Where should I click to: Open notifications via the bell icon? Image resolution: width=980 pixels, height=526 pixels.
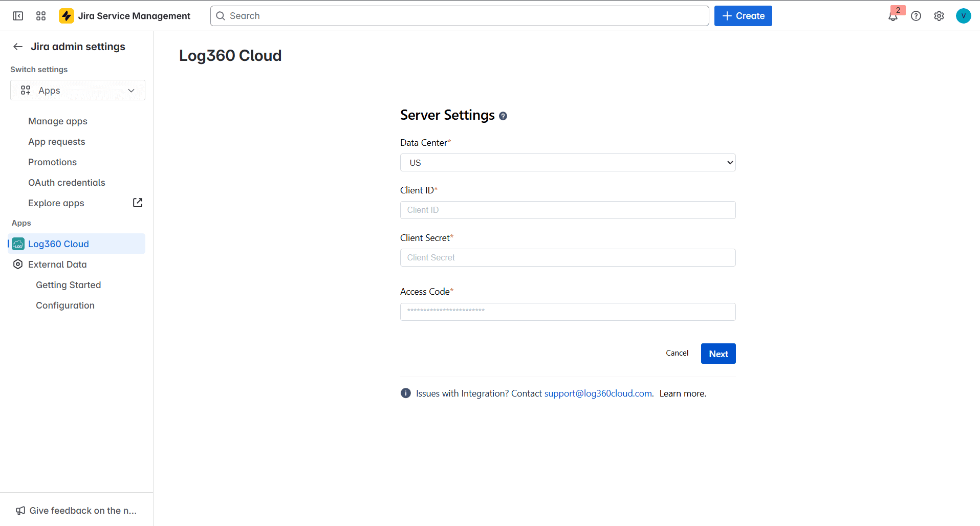coord(892,16)
